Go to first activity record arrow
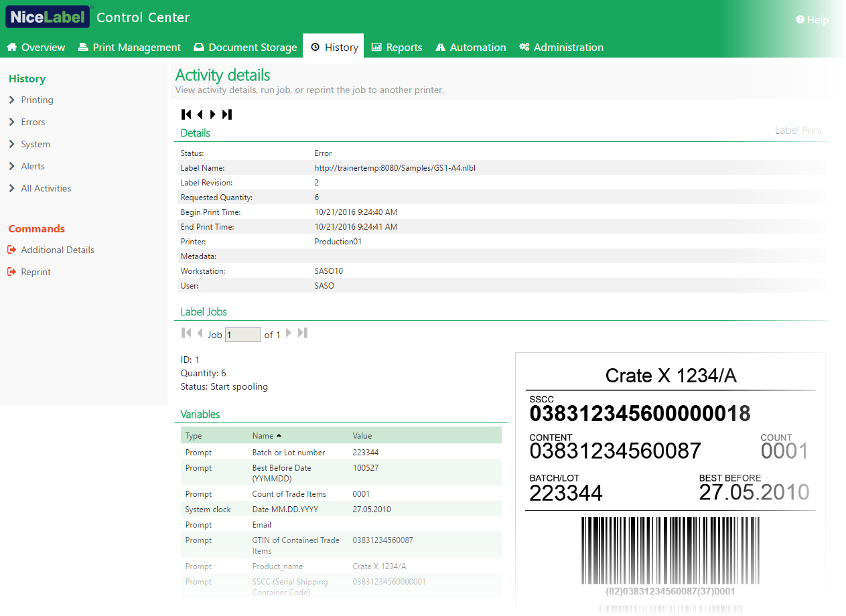Viewport: 846px width, 616px height. [x=186, y=114]
